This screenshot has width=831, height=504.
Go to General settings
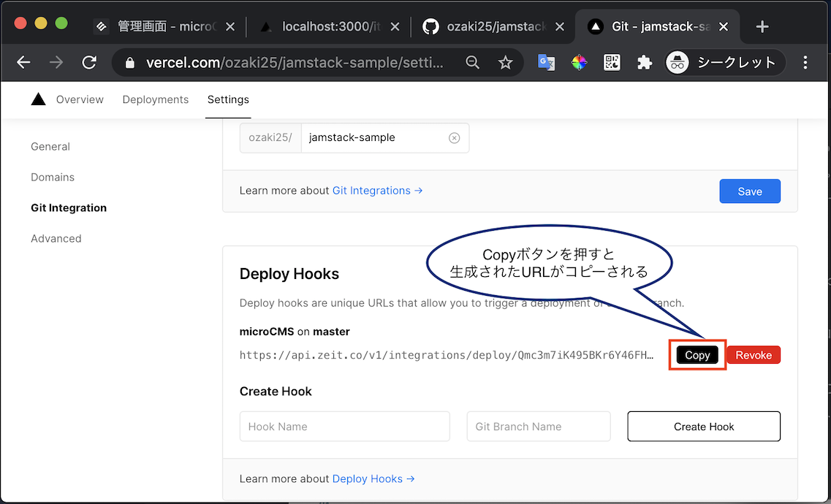(50, 147)
